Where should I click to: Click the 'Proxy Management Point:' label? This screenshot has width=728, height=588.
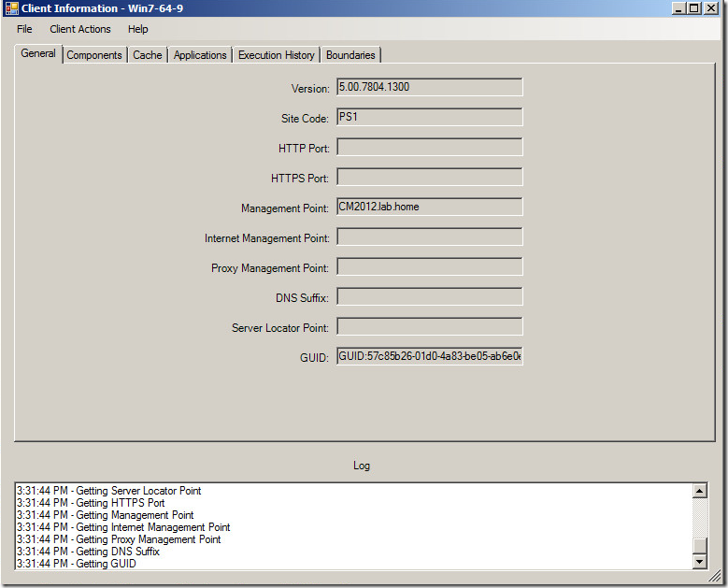point(270,268)
